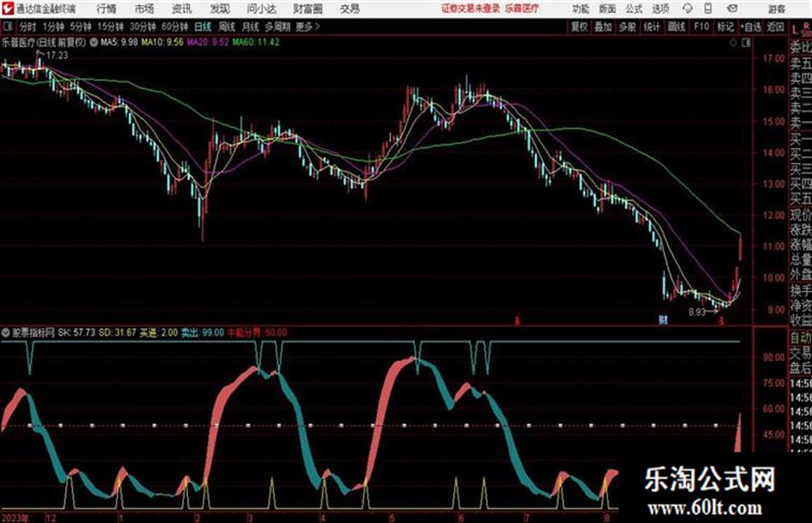Click the 游客 account label
The height and width of the screenshot is (523, 812).
(x=776, y=9)
